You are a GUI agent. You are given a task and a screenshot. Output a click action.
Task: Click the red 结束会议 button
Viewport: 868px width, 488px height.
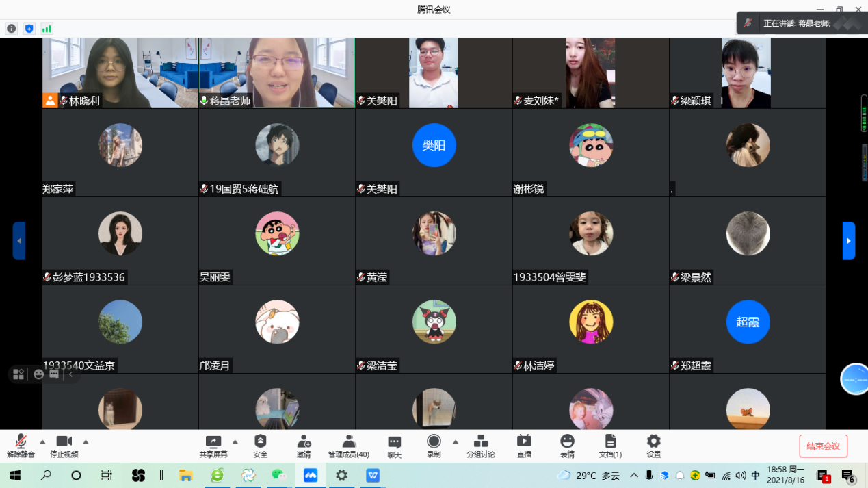[823, 446]
